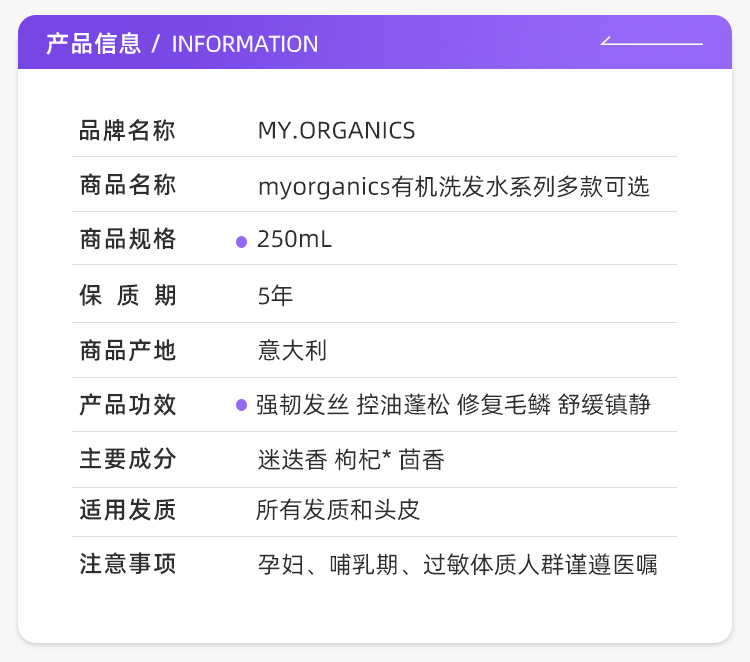Click the MY.ORGANICS brand name
This screenshot has width=750, height=662.
pos(336,131)
